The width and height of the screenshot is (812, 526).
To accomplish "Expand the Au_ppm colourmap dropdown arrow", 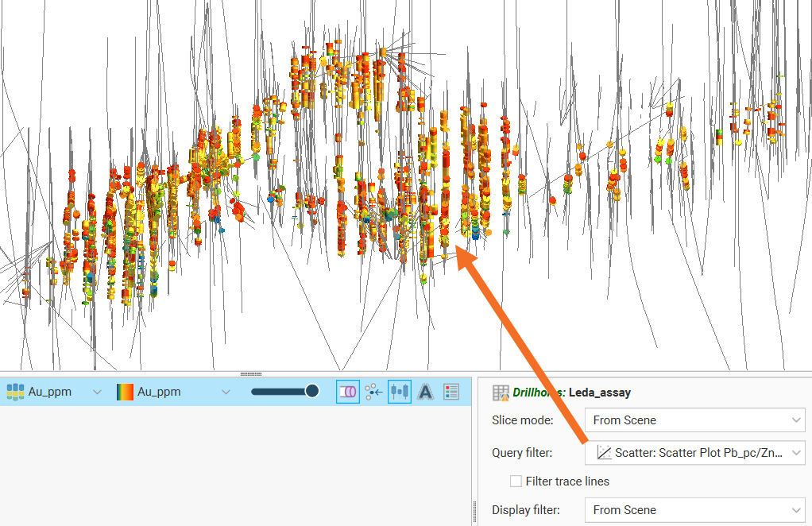I will coord(226,392).
